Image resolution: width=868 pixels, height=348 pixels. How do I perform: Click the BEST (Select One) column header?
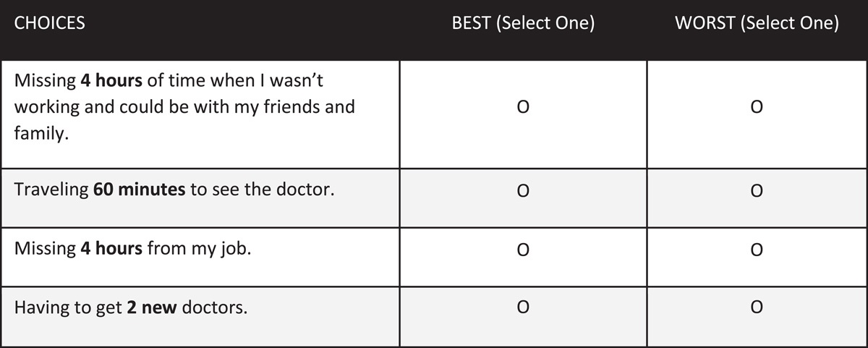tap(523, 24)
